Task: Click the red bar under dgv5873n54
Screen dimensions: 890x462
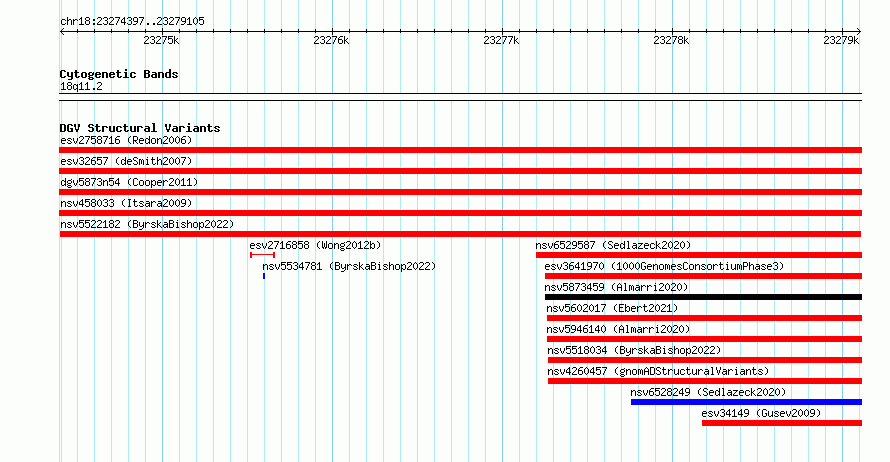Action: click(x=460, y=192)
